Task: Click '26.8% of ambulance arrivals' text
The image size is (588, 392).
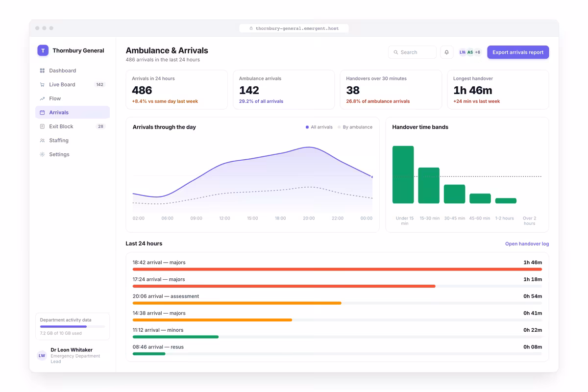Action: 378,101
